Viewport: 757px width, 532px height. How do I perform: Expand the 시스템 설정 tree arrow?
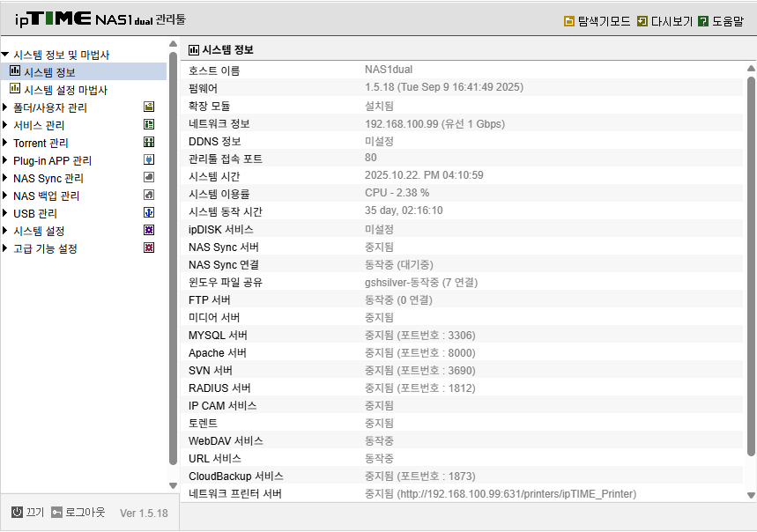(x=5, y=231)
